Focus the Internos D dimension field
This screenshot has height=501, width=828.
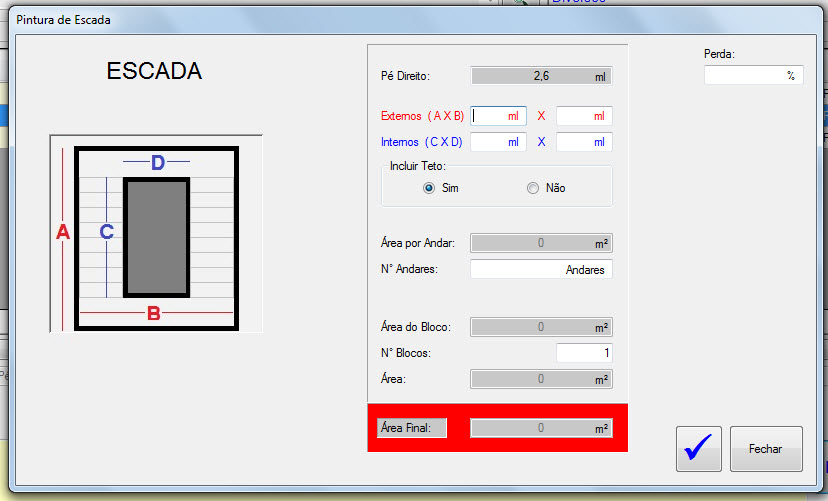pos(584,142)
